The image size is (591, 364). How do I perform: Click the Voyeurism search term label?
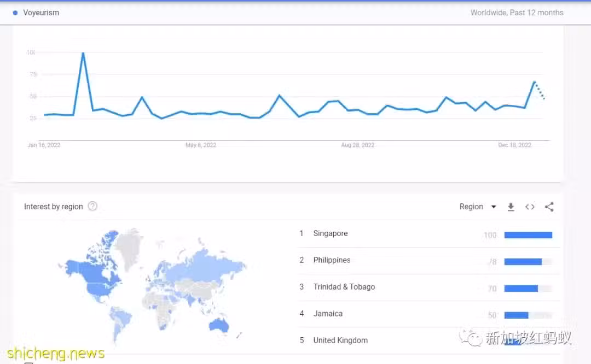(x=41, y=13)
